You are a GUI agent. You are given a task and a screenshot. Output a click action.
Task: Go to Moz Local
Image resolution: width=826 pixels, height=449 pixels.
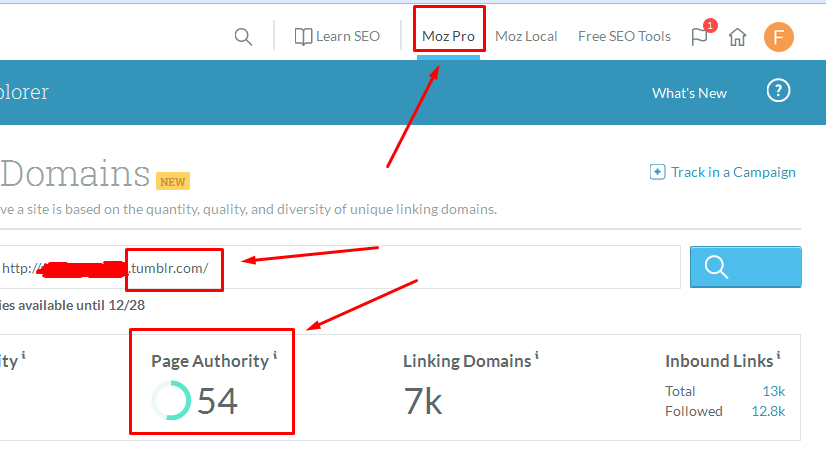coord(526,37)
